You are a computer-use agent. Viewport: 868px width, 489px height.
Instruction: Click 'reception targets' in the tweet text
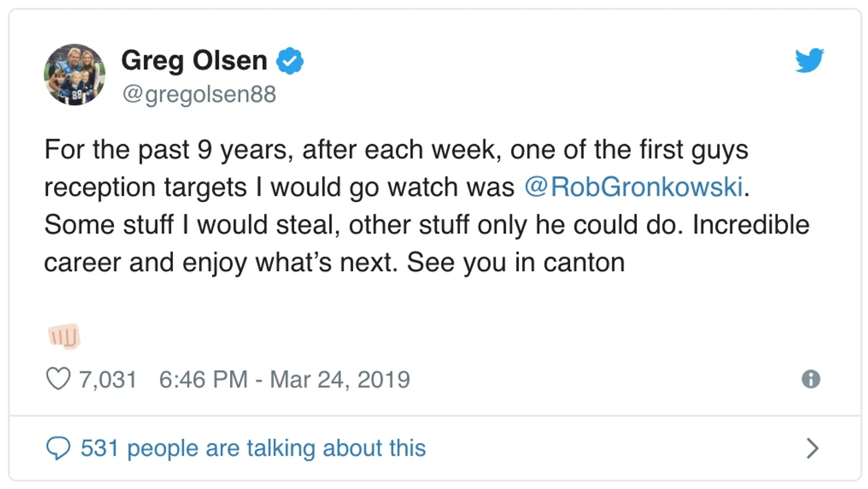coord(145,187)
